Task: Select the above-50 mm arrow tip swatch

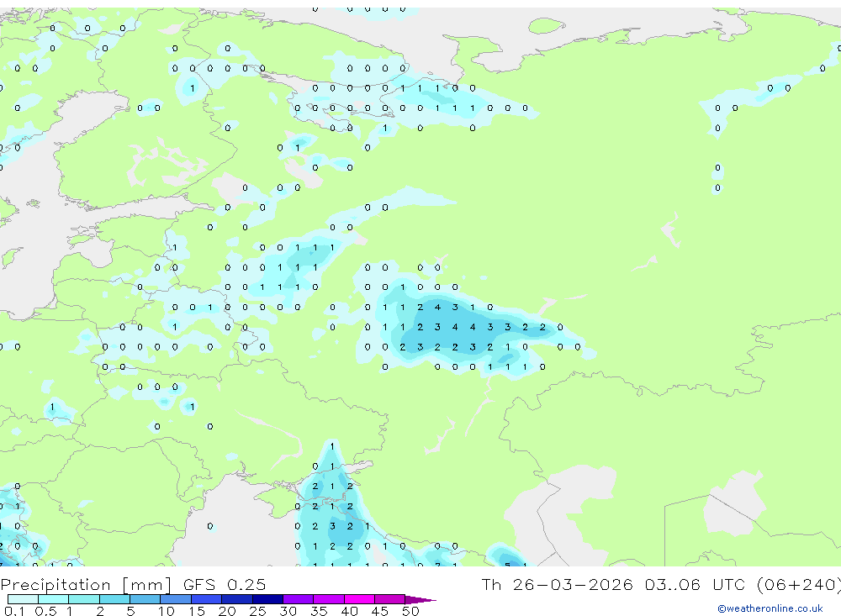Action: point(420,599)
